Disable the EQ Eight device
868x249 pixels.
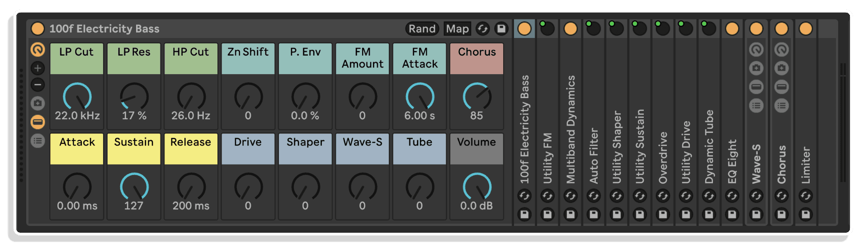point(732,28)
